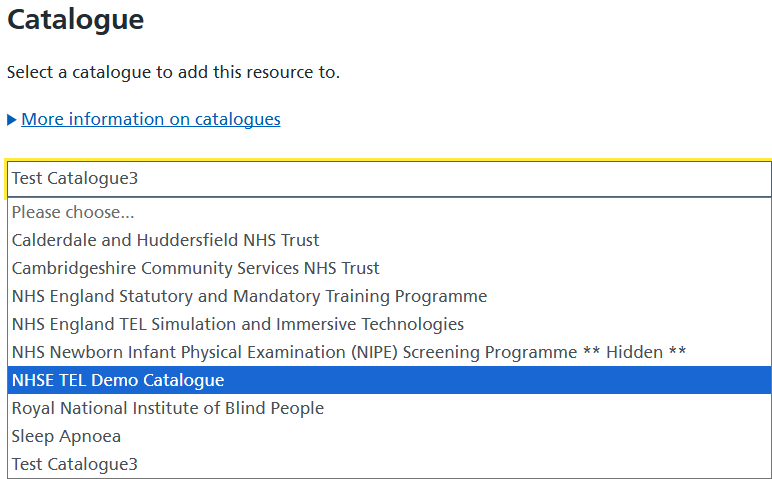Click the disclosure triangle beside More information

[x=12, y=120]
